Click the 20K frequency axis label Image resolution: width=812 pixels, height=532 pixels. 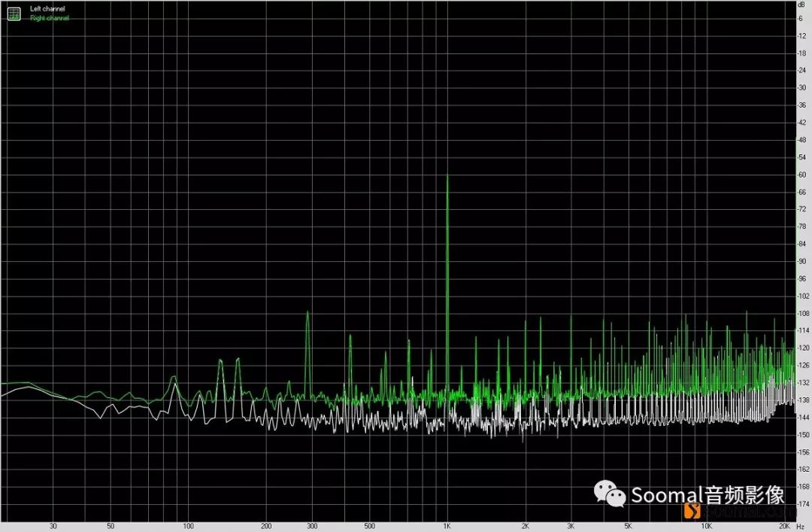(786, 526)
